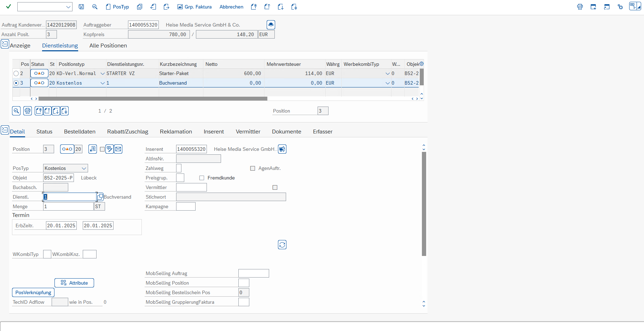Go to next document with right-arrow page icon

coord(167,7)
